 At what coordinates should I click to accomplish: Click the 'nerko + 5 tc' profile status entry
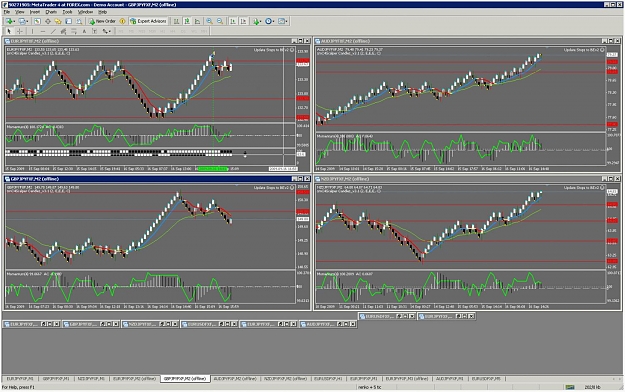[369, 387]
